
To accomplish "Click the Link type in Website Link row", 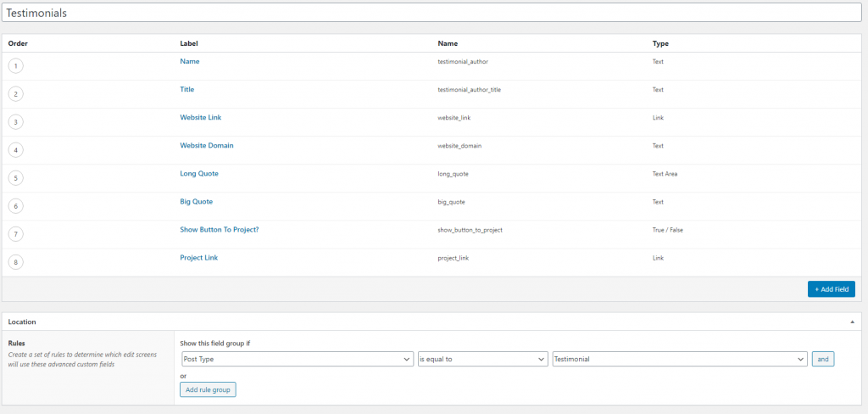I will 658,118.
